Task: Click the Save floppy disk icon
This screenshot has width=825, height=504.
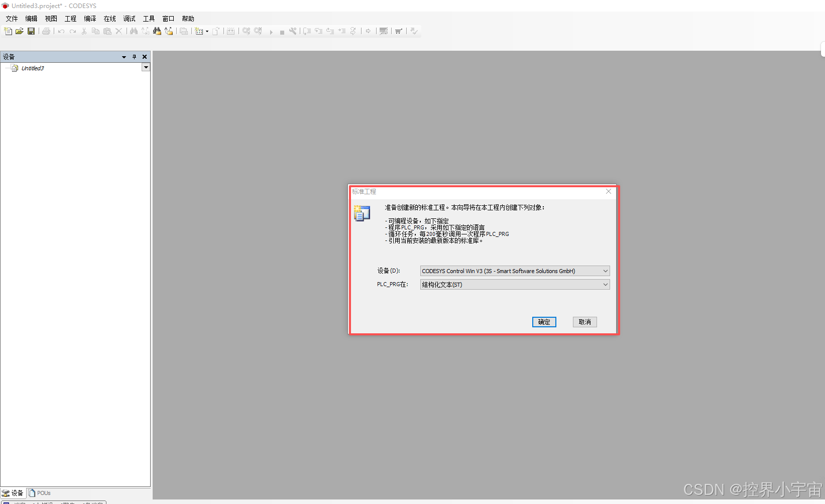Action: [31, 31]
